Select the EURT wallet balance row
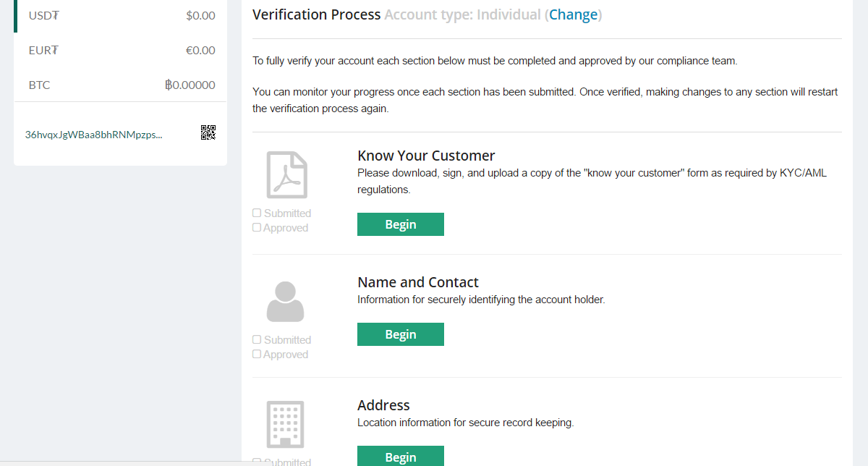Screen dimensions: 868x466 pos(121,50)
